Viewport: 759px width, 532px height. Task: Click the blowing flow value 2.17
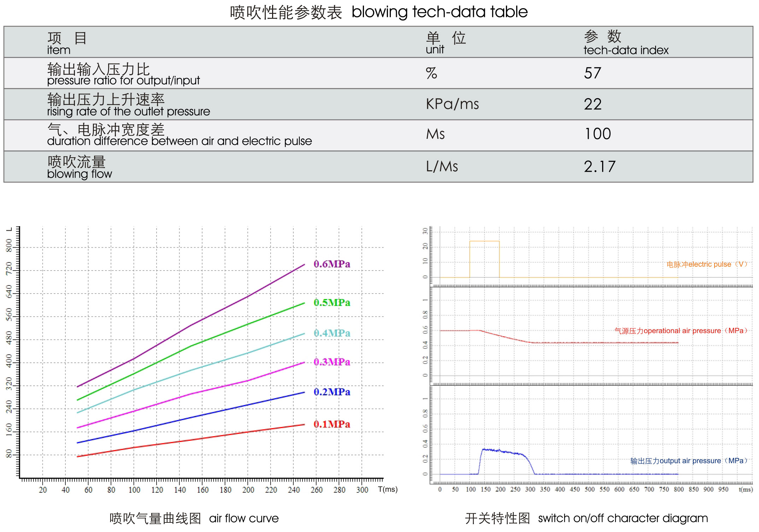coord(599,166)
